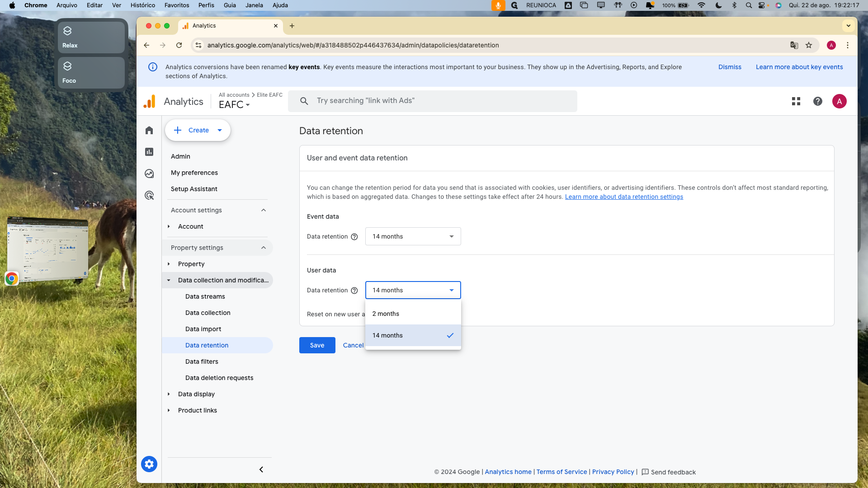Click the Save button
The image size is (868, 488).
[317, 345]
